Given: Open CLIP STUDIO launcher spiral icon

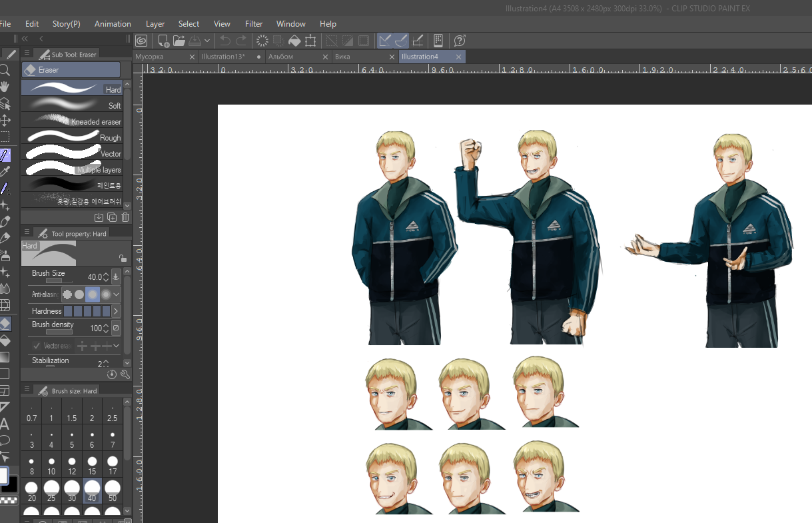Looking at the screenshot, I should 141,41.
